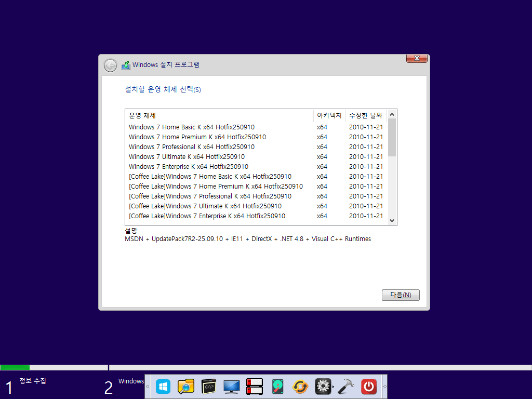Select Windows 7 Home Basic K x64 Hotfix250910

(x=257, y=127)
